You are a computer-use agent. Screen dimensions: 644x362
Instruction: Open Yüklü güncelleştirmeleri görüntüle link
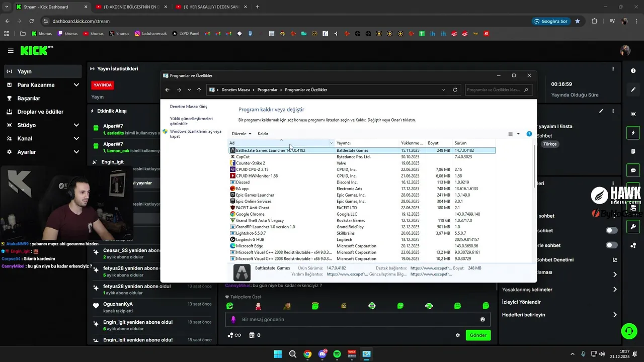191,121
